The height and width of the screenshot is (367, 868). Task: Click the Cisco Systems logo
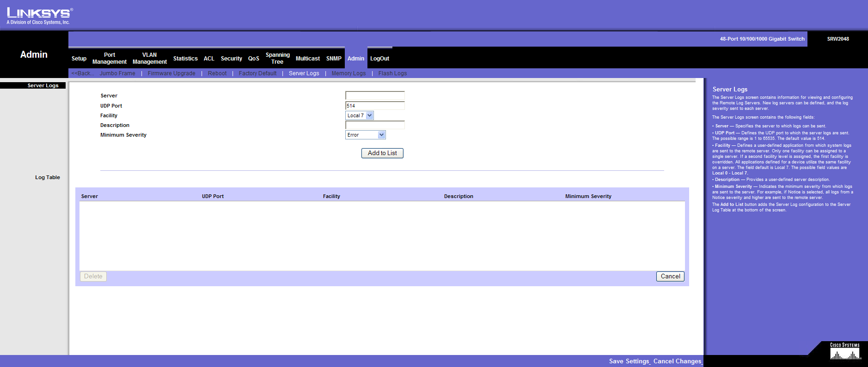click(844, 352)
